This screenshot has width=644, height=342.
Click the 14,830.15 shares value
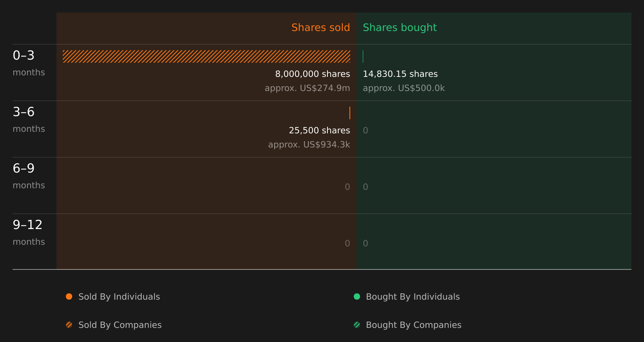tap(400, 74)
